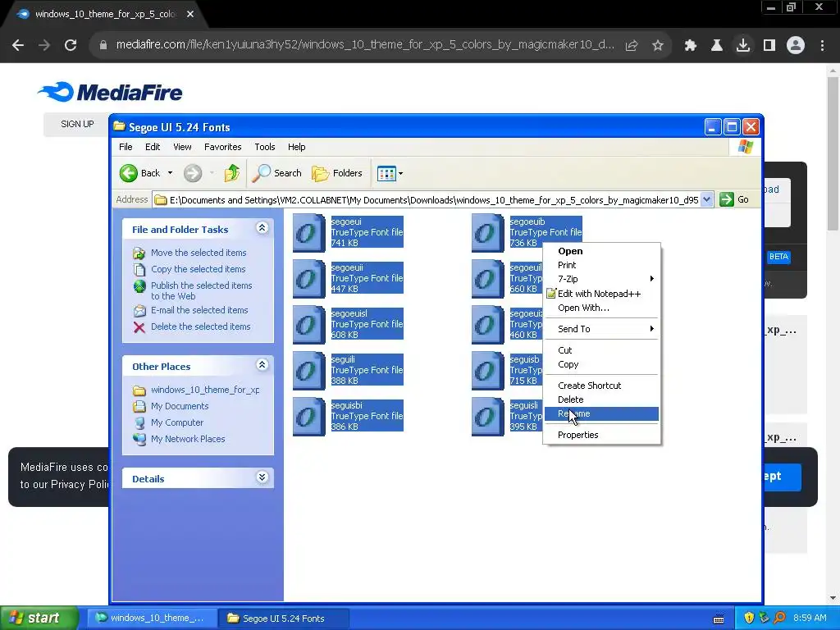Select the segoeuisl font file icon
Image resolution: width=840 pixels, height=630 pixels.
tap(309, 325)
